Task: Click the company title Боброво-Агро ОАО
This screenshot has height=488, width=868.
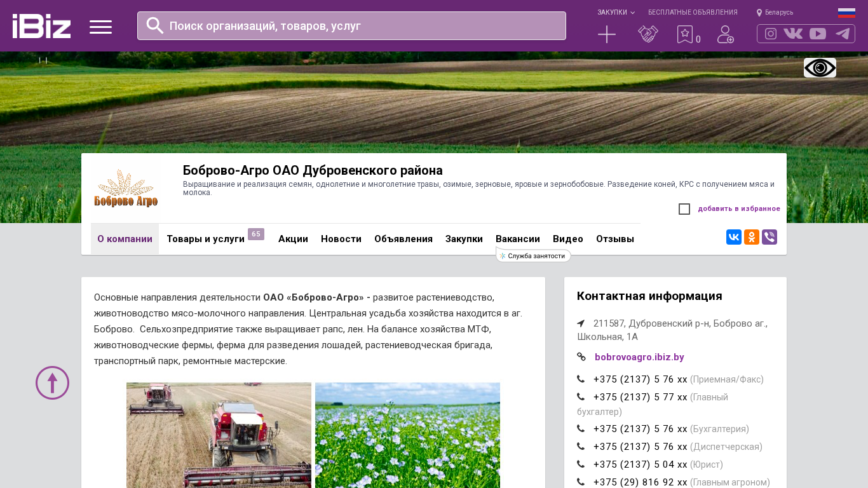Action: 313,170
